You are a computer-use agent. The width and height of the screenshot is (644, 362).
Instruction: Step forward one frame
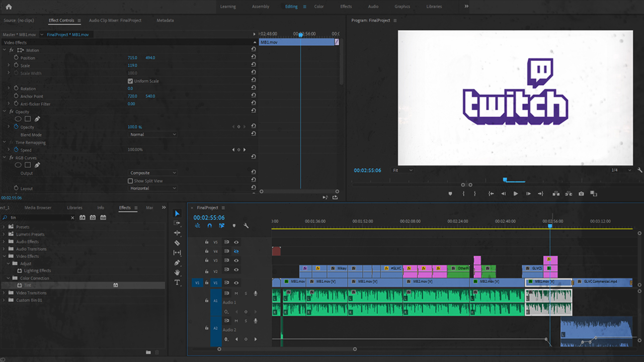(528, 194)
